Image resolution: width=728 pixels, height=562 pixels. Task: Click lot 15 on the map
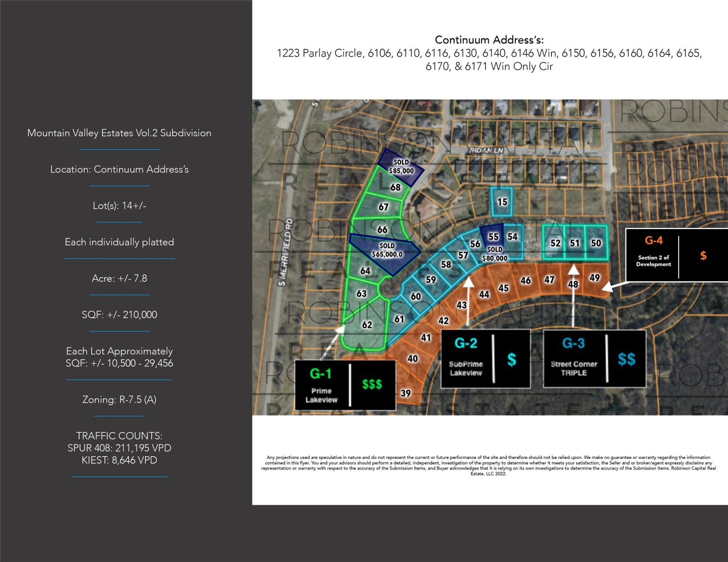pos(502,202)
